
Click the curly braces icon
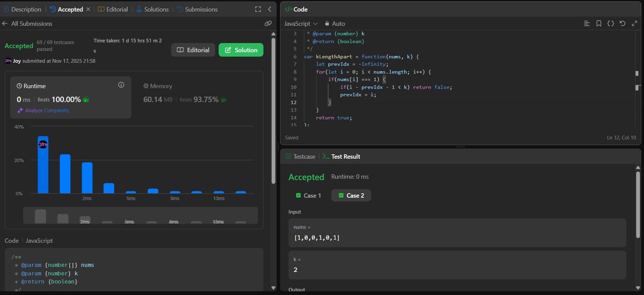tap(611, 24)
